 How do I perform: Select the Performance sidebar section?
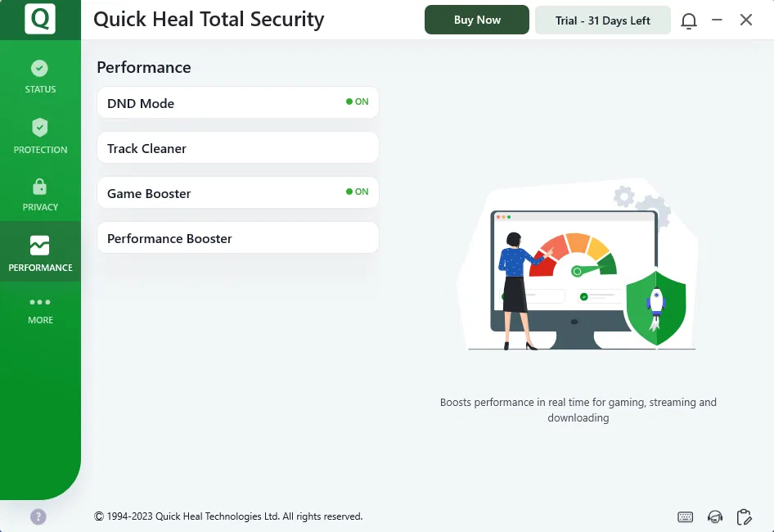coord(40,253)
